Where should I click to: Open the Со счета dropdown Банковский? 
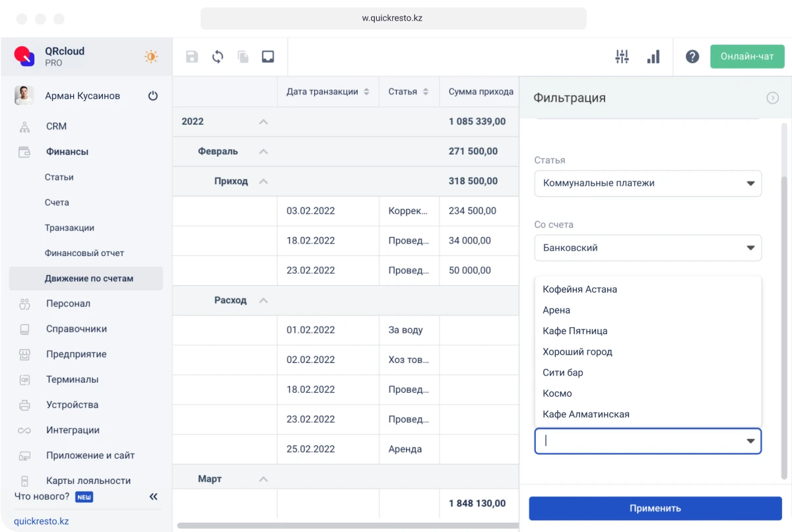(x=647, y=248)
